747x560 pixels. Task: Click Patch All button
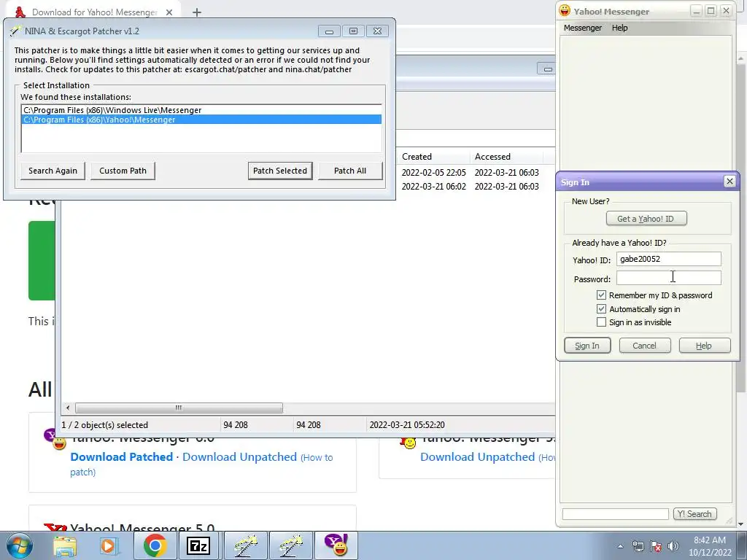pos(350,171)
